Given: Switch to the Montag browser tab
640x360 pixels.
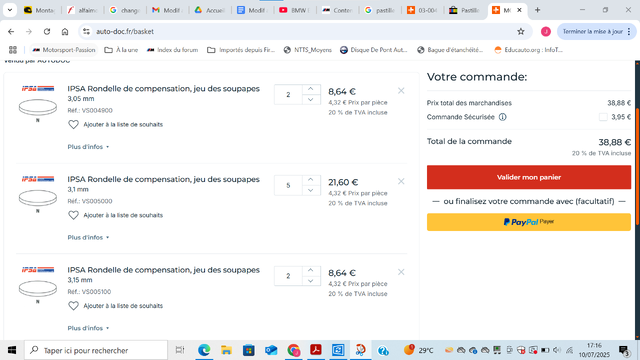Looking at the screenshot, I should [40, 10].
